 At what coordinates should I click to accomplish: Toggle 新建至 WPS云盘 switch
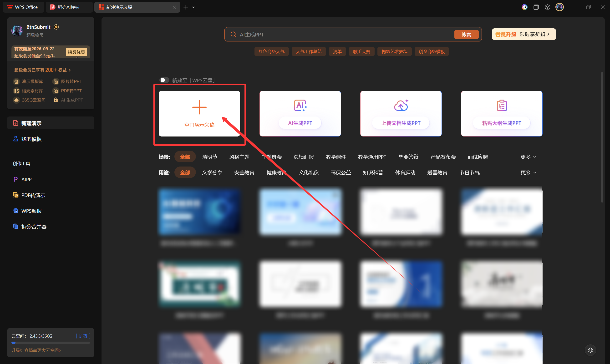[x=164, y=80]
